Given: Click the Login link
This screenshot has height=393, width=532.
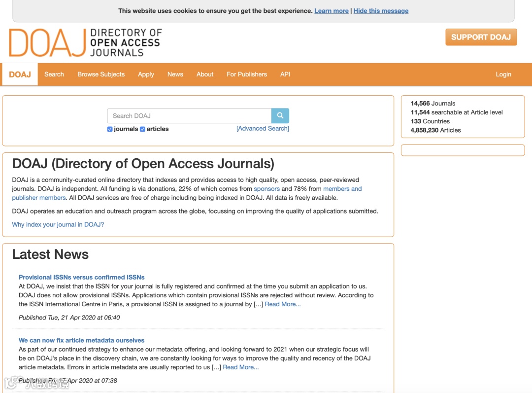Looking at the screenshot, I should pos(503,74).
